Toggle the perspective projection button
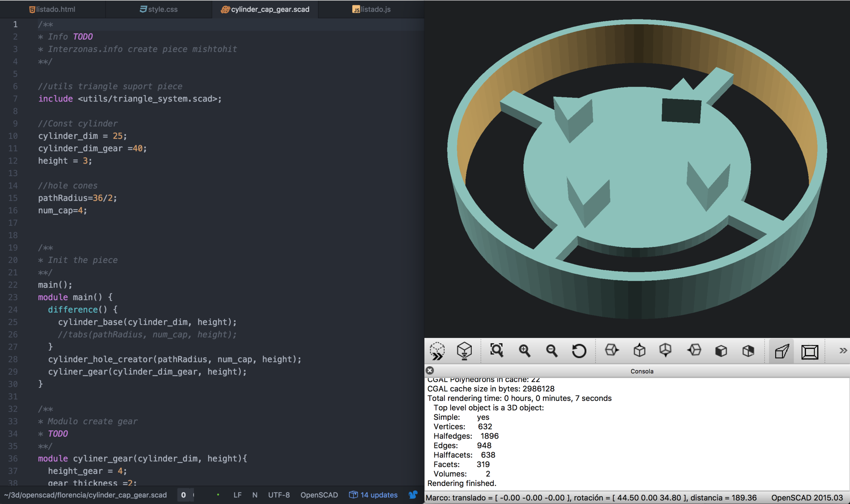The height and width of the screenshot is (504, 850). (x=782, y=351)
